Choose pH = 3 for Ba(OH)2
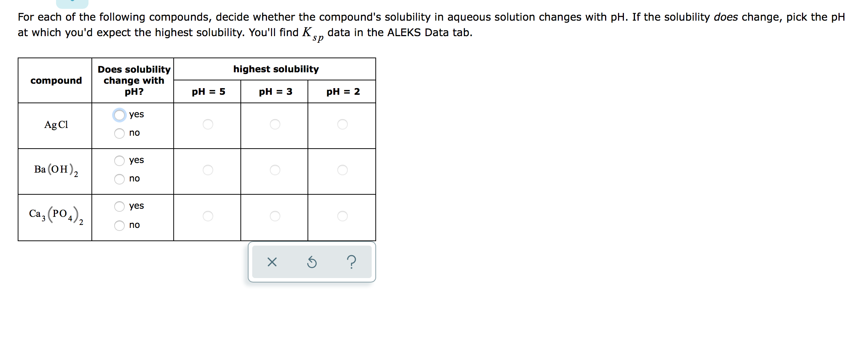This screenshot has height=340, width=868. (x=275, y=170)
